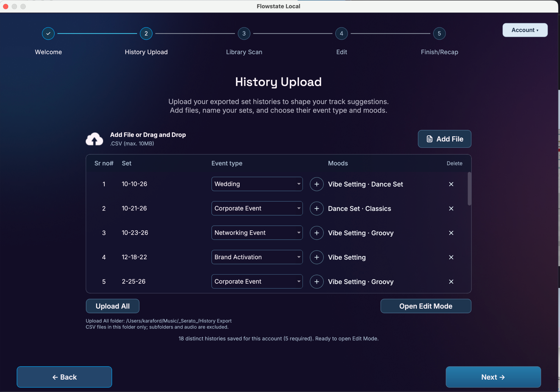560x392 pixels.
Task: Click the Back button
Action: pos(64,377)
